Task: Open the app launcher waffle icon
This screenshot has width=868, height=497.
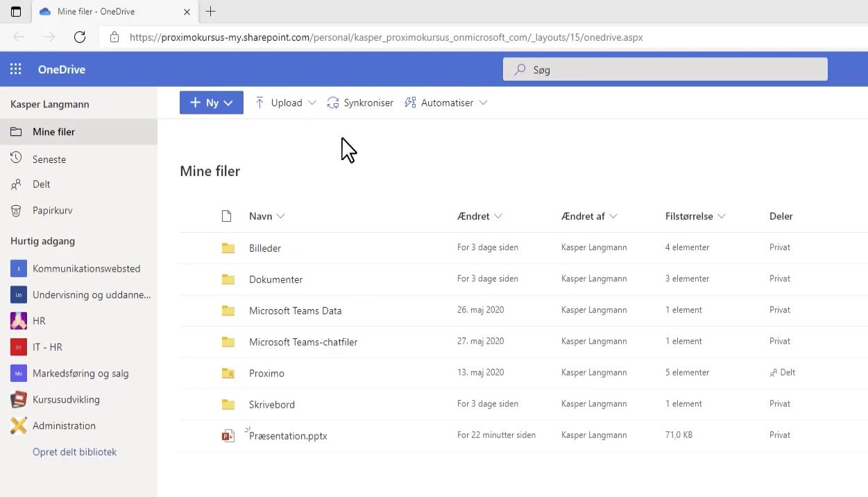Action: coord(16,69)
